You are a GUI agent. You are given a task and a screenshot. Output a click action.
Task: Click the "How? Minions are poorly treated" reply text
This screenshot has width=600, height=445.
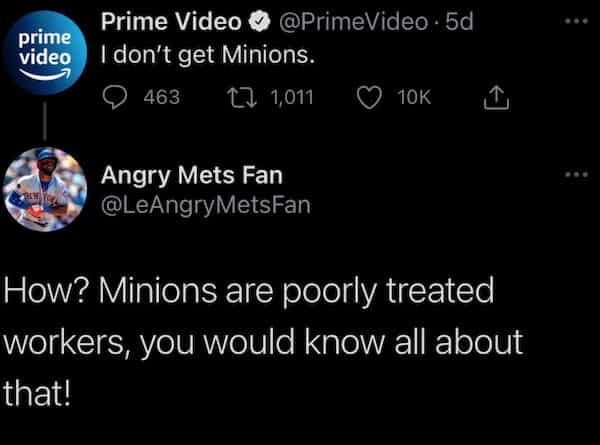250,294
